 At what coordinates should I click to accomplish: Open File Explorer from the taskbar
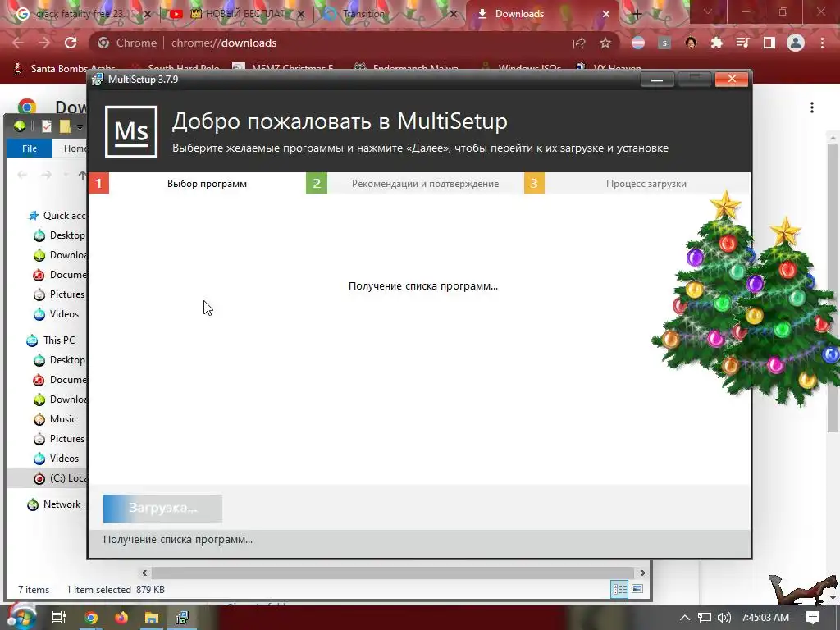pyautogui.click(x=152, y=618)
